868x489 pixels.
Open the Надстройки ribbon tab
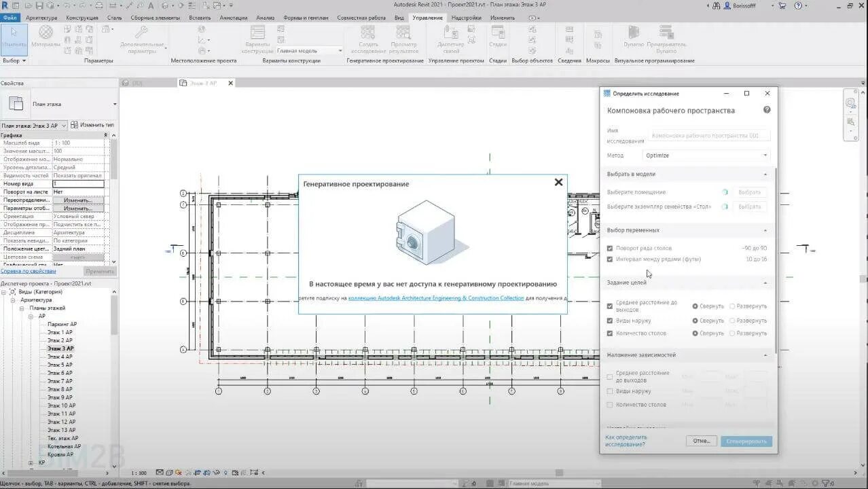coord(466,18)
